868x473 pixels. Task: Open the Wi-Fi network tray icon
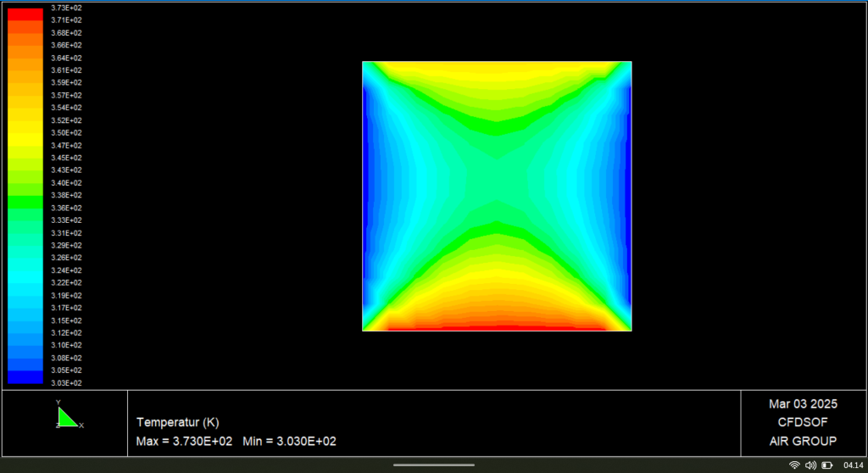pos(794,465)
